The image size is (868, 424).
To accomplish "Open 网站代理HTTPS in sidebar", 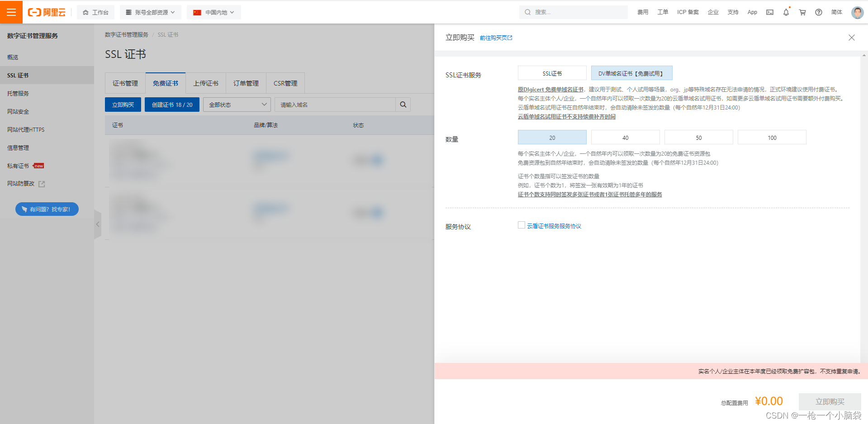I will [47, 129].
